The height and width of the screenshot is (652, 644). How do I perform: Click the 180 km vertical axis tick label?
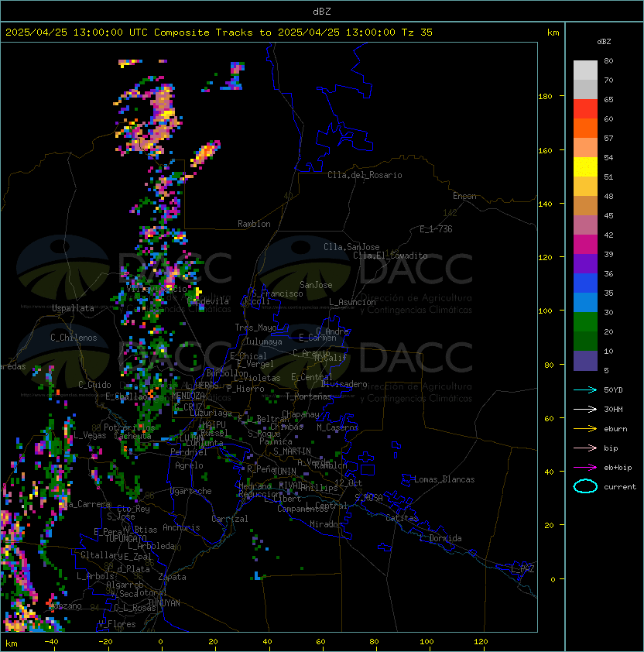(545, 97)
